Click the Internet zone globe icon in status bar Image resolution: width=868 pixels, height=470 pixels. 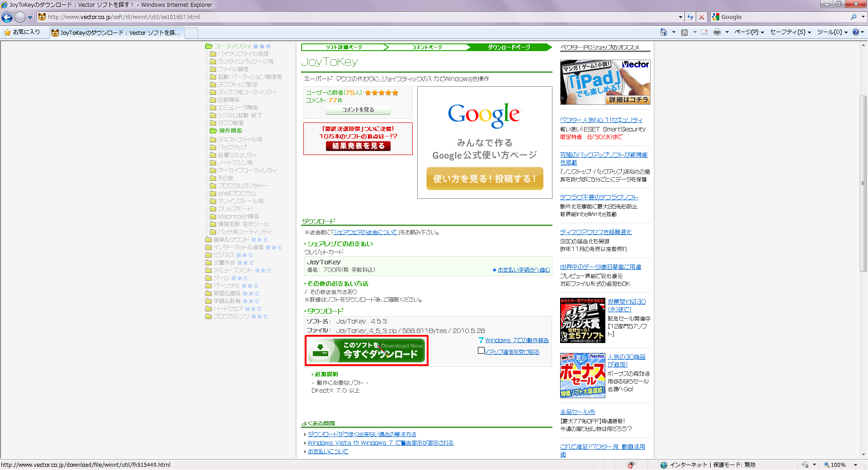[x=664, y=465]
